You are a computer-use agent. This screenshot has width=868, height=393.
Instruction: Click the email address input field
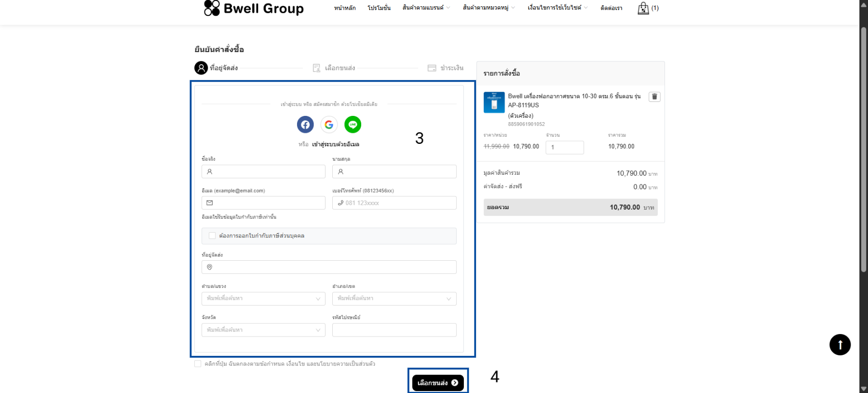click(x=263, y=203)
